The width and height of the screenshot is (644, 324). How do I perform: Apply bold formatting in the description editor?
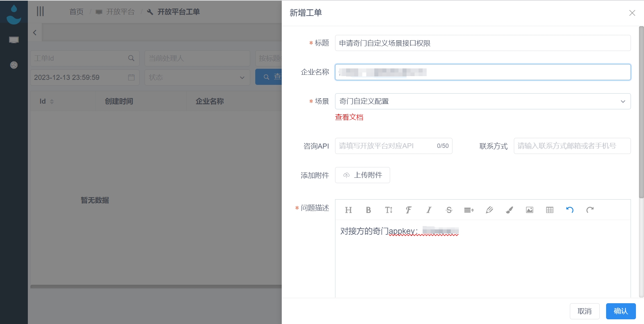click(x=368, y=210)
